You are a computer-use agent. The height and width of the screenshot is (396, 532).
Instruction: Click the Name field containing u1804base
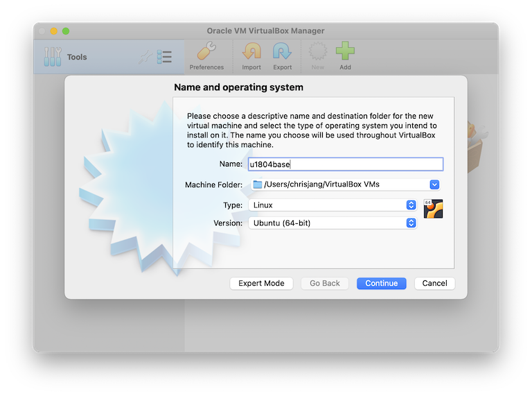click(346, 164)
